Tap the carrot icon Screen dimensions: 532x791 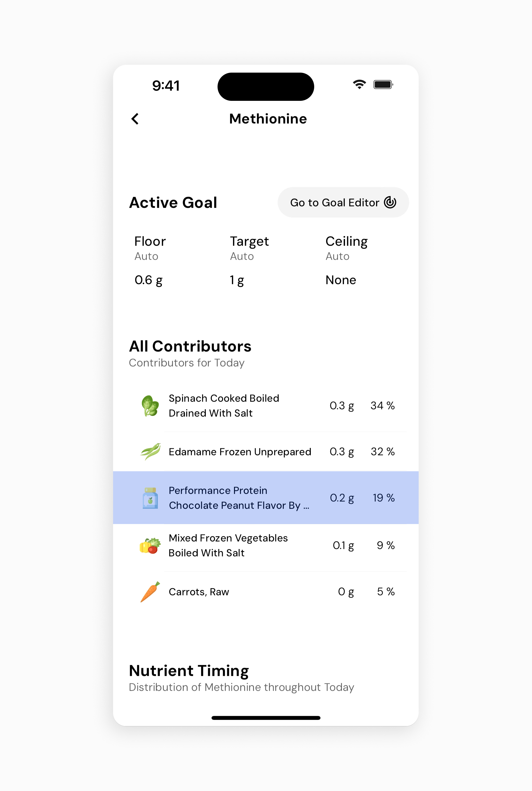(150, 591)
